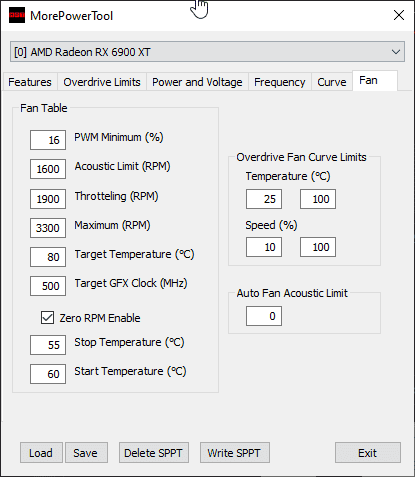Focus the Acoustic Limit RPM field

click(x=48, y=169)
